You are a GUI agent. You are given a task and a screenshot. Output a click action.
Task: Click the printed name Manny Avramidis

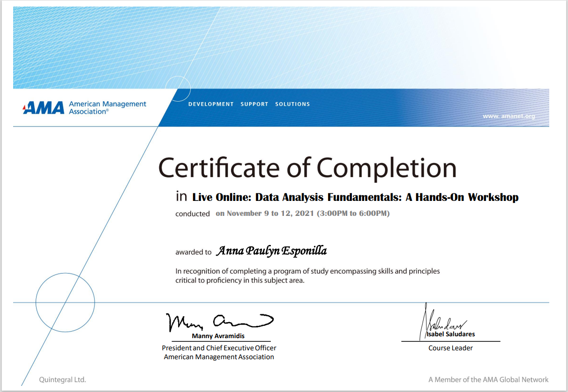218,336
